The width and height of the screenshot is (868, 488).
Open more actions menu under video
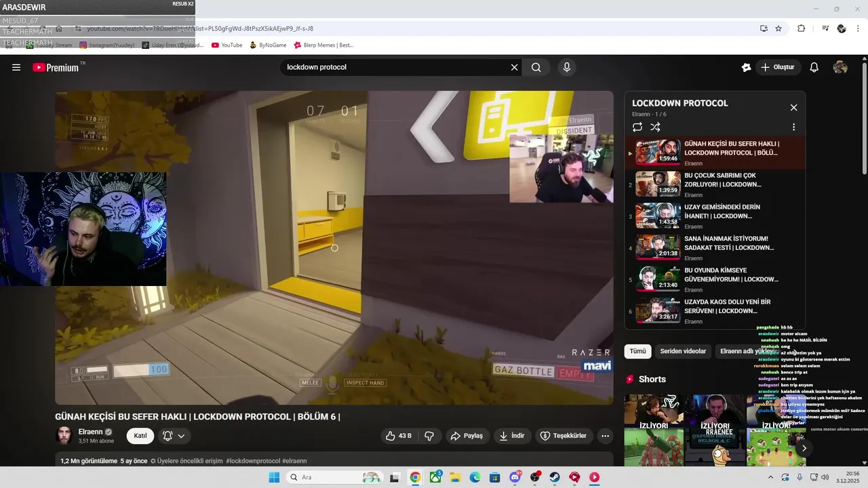pyautogui.click(x=606, y=436)
